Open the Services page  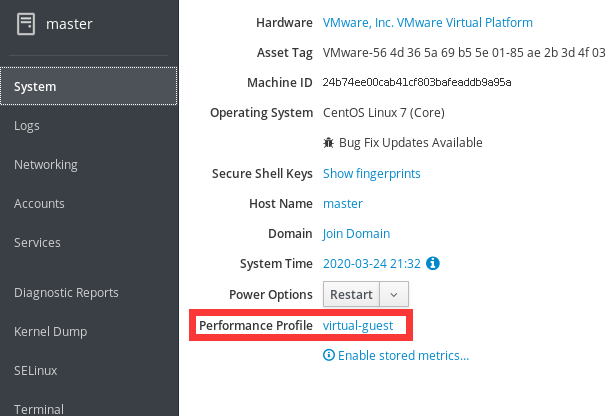[x=37, y=243]
